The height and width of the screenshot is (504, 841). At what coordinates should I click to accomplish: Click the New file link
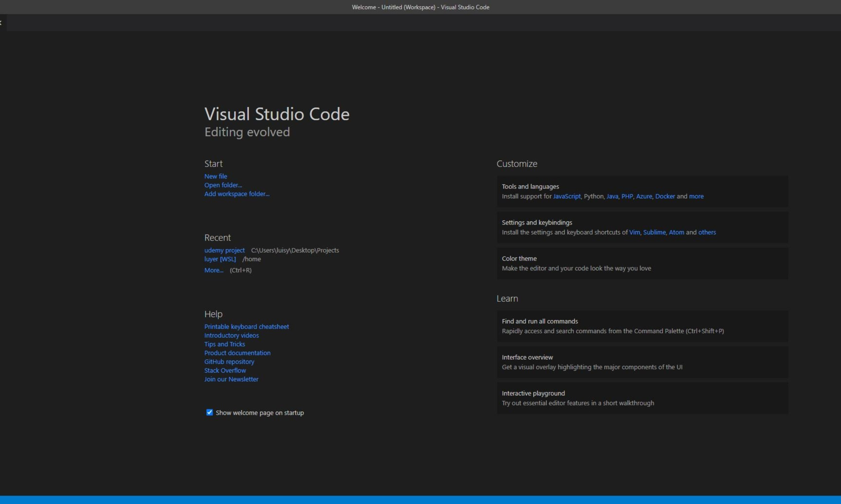tap(216, 176)
